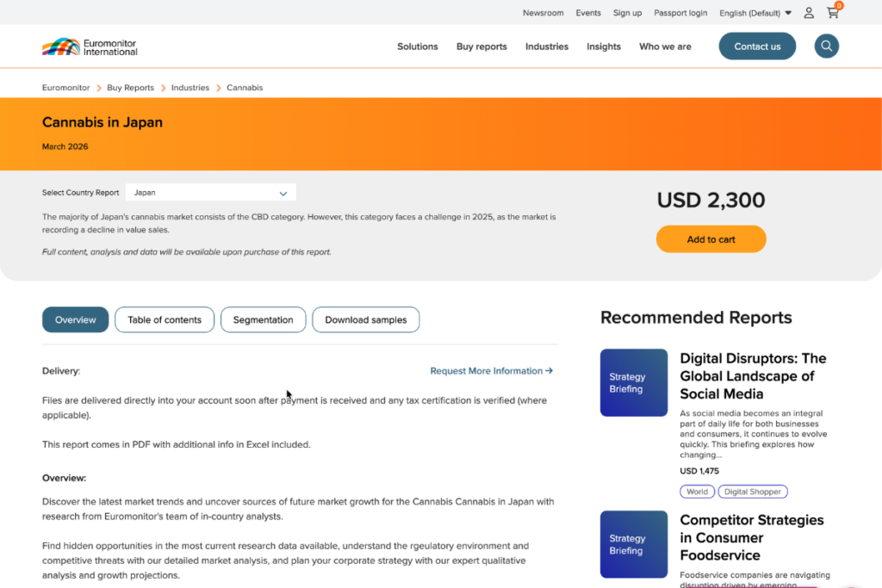Click the World tag
Screen dimensions: 882x588
pyautogui.click(x=697, y=492)
